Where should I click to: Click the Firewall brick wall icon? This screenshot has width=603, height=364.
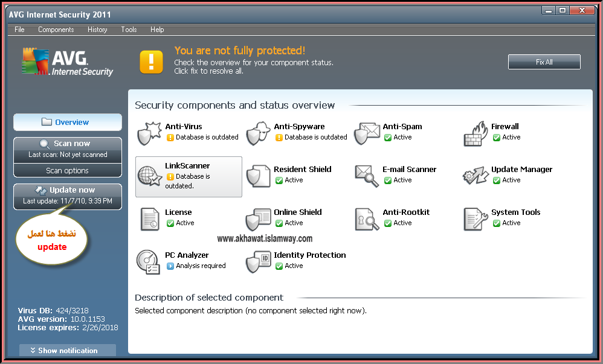pos(476,133)
